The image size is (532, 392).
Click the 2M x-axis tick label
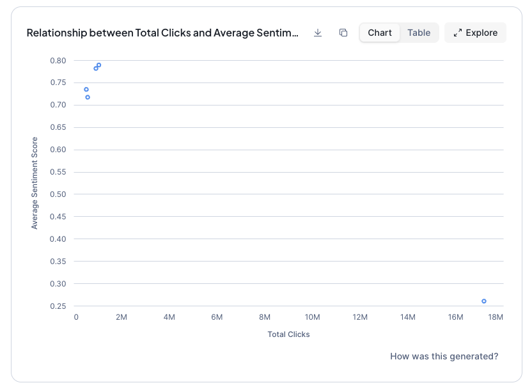point(121,317)
